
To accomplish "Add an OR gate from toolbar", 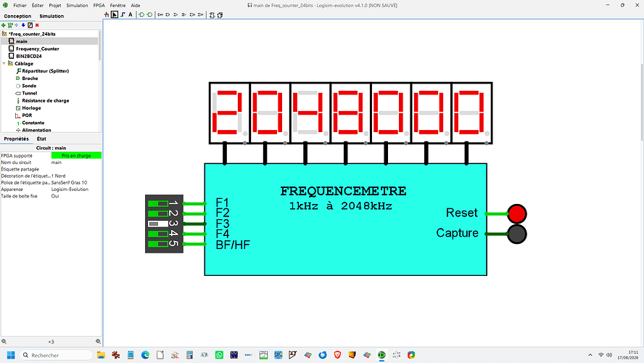I will tap(176, 15).
